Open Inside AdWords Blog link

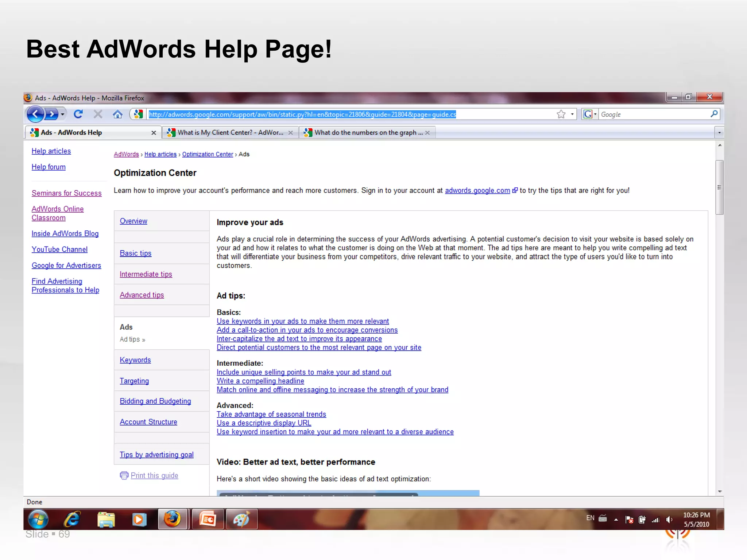click(x=65, y=234)
